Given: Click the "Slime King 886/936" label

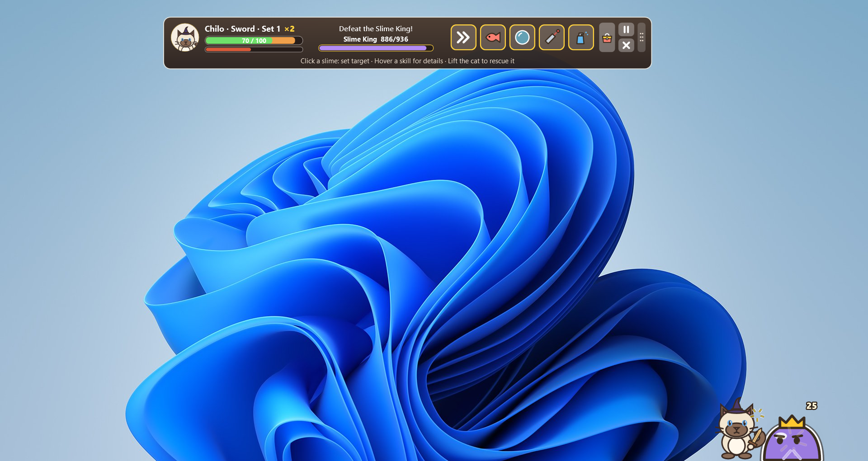Looking at the screenshot, I should pos(376,39).
